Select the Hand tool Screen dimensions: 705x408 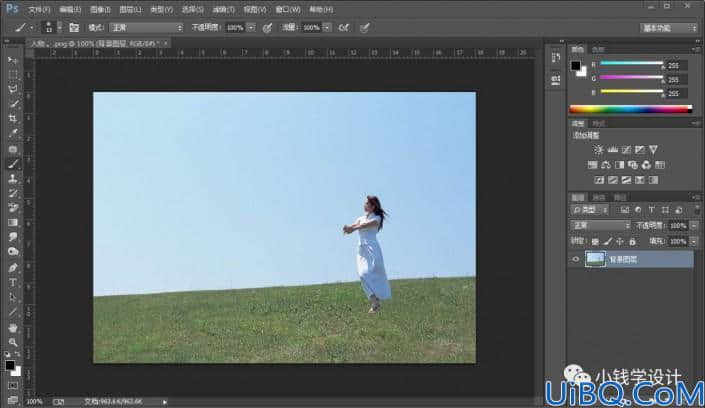coord(13,328)
